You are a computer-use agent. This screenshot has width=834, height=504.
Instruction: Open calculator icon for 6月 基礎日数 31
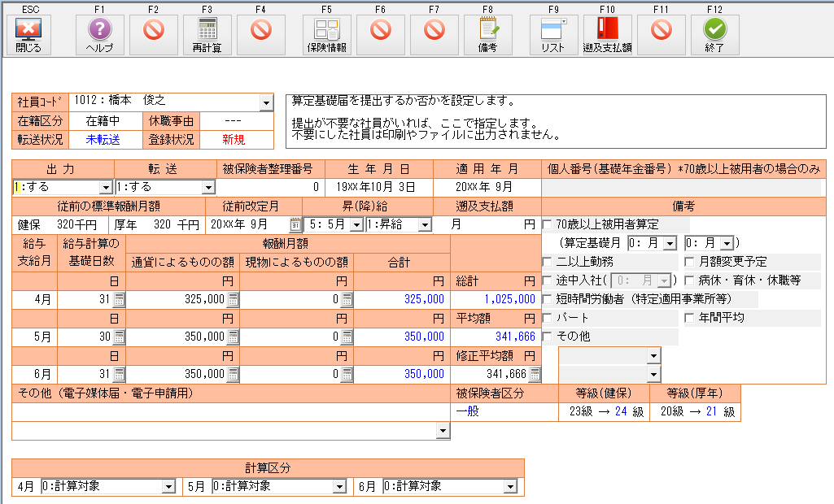pos(119,374)
